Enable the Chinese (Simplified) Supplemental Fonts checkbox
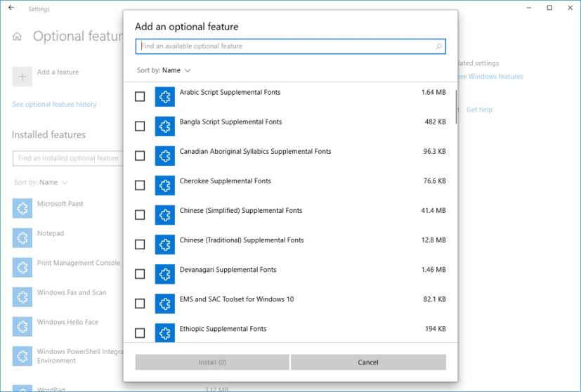The width and height of the screenshot is (581, 392). pyautogui.click(x=140, y=215)
